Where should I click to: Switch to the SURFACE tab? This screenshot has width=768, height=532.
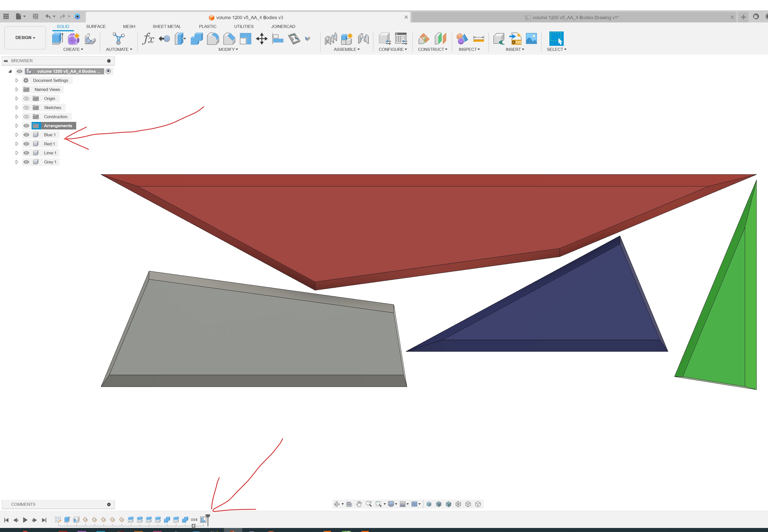pyautogui.click(x=96, y=26)
